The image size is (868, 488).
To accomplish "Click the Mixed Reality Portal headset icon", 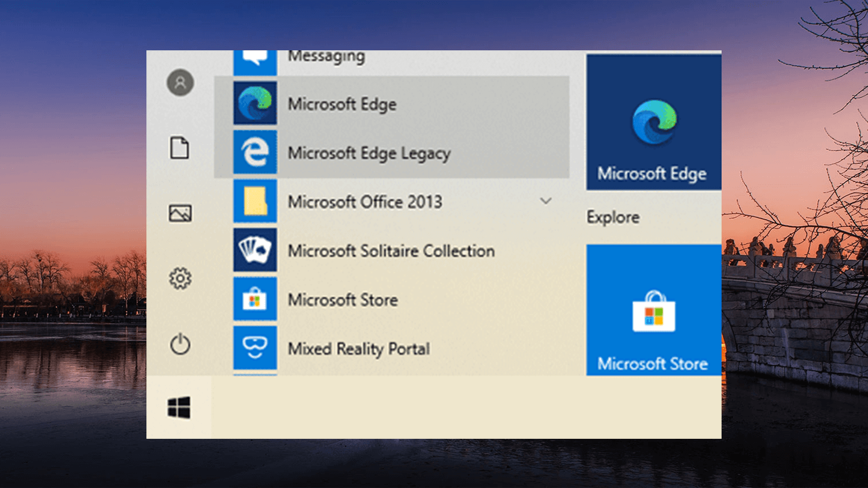I will coord(255,347).
